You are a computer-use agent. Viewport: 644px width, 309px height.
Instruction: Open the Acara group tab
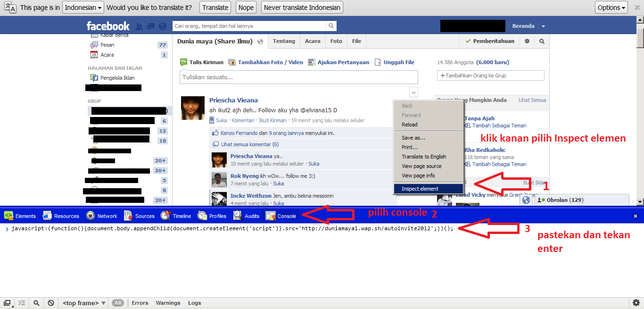click(313, 41)
